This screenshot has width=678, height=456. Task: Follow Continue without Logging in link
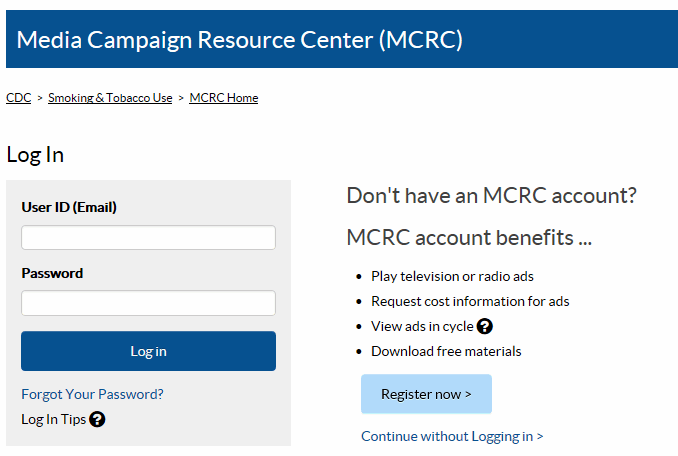click(x=452, y=436)
